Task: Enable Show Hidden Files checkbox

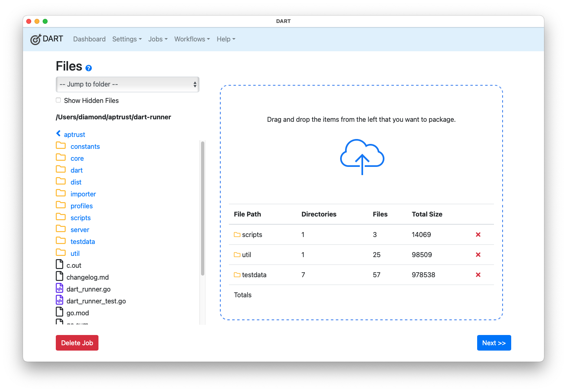Action: coord(58,100)
